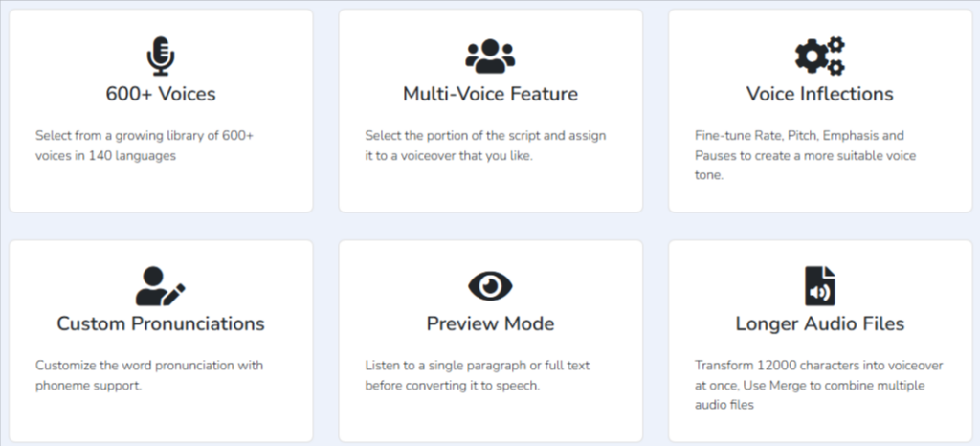The image size is (980, 446).
Task: Click the gears icon for Voice Inflections
Action: [x=820, y=56]
